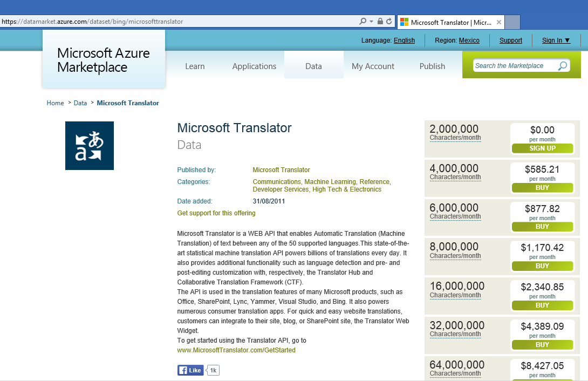Open a new blank browser tab

(x=512, y=22)
